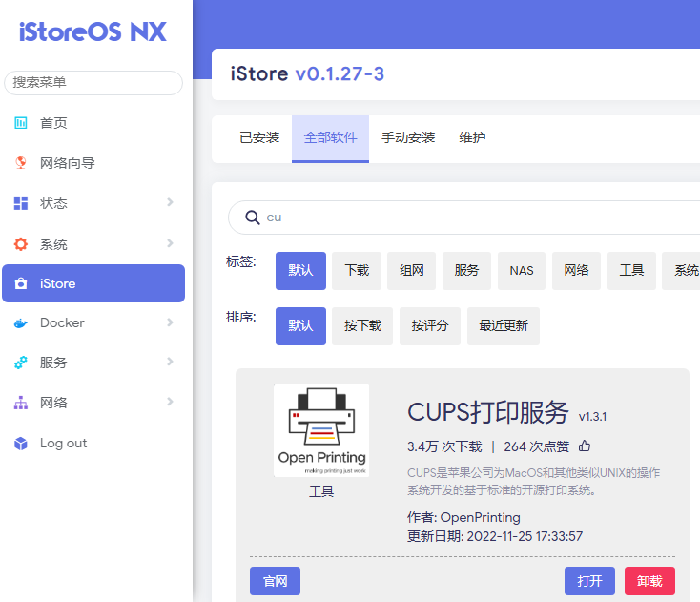
Task: Click the 更新日期 2022-11-25 text
Action: [495, 536]
